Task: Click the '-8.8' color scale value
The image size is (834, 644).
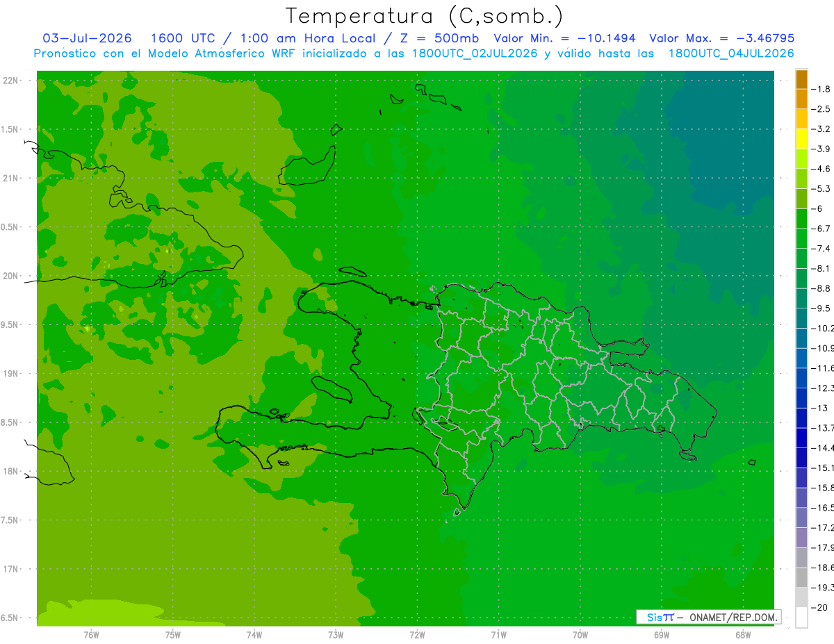Action: (821, 288)
